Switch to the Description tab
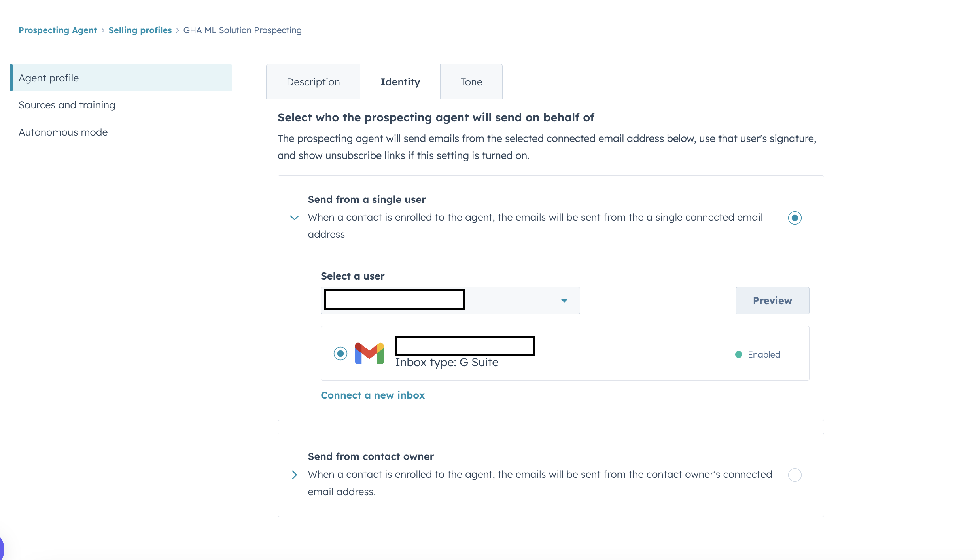The width and height of the screenshot is (976, 560). click(313, 82)
